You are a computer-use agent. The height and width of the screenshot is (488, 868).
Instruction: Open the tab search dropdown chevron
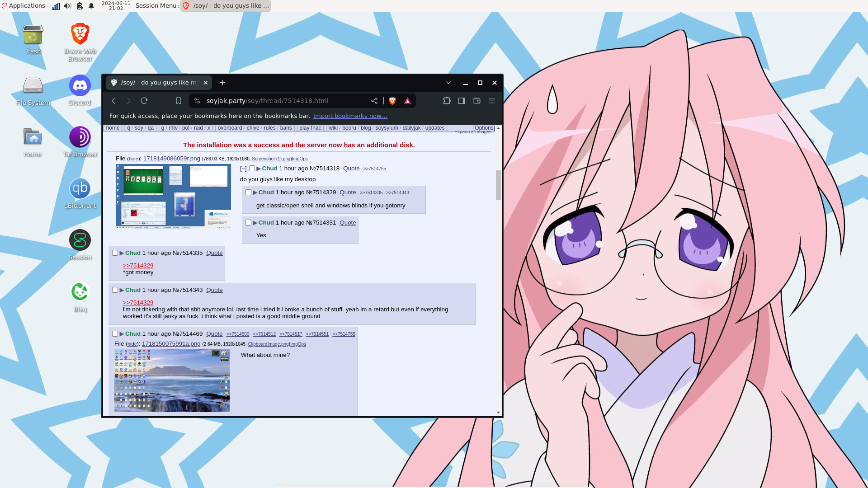click(x=448, y=83)
